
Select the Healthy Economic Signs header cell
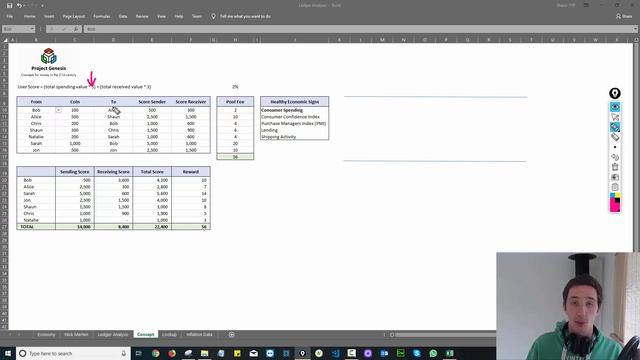pyautogui.click(x=294, y=102)
